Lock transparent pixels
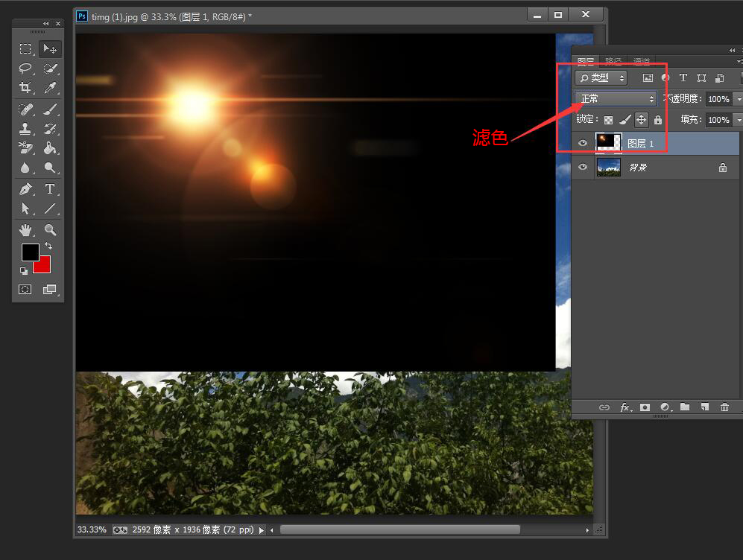 [x=608, y=120]
